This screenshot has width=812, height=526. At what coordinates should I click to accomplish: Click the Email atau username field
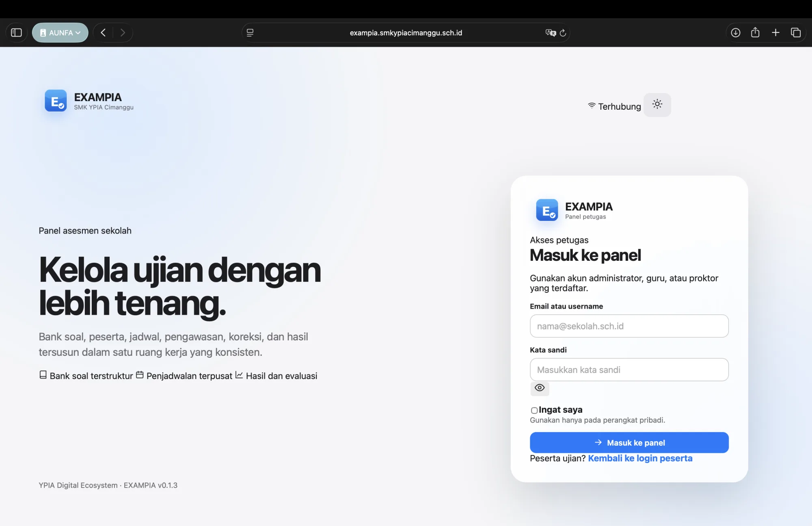click(629, 326)
